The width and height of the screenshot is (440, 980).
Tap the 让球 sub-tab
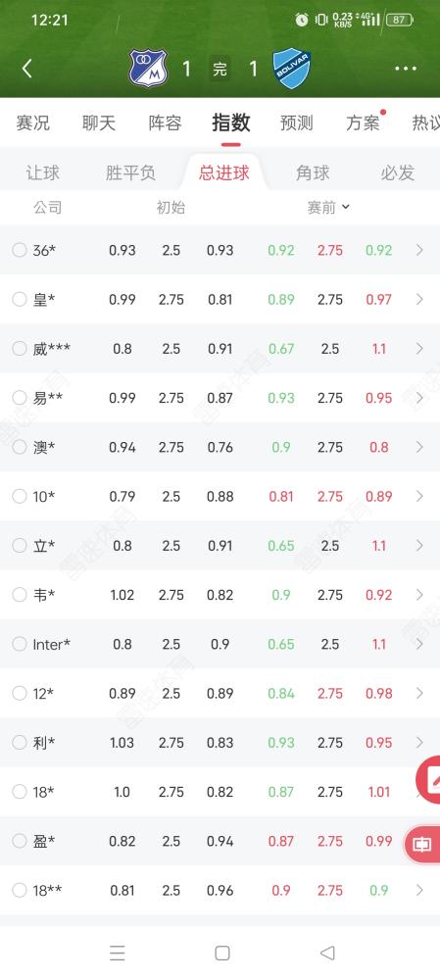42,172
